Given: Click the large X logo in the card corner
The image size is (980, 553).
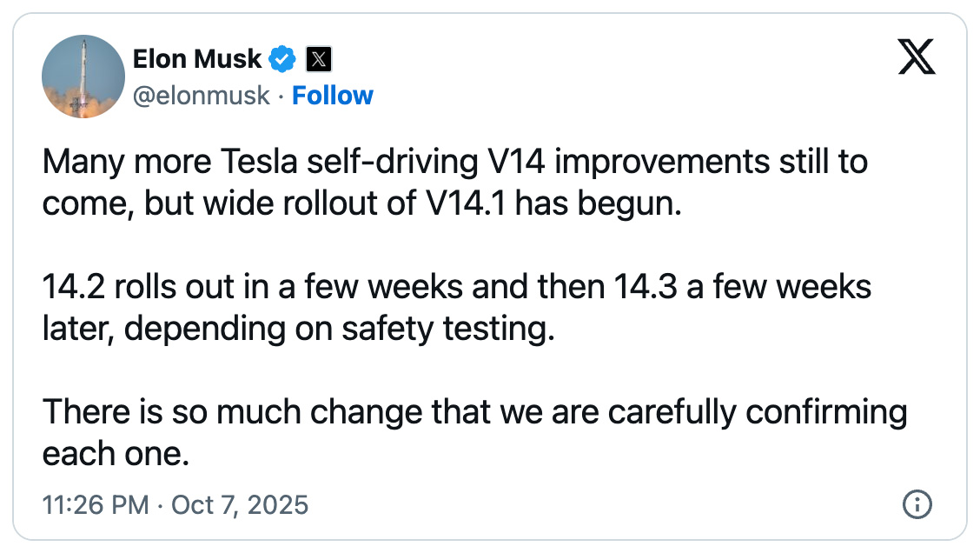Looking at the screenshot, I should [916, 60].
